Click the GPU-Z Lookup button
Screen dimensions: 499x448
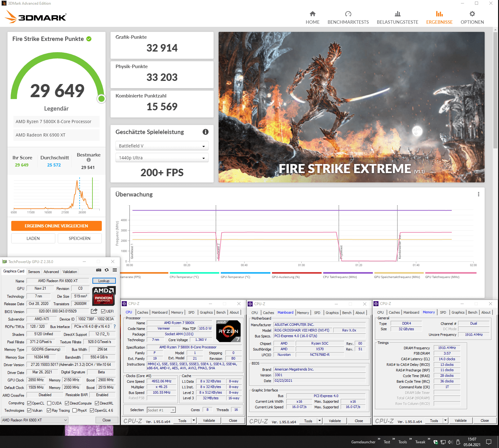tap(104, 281)
